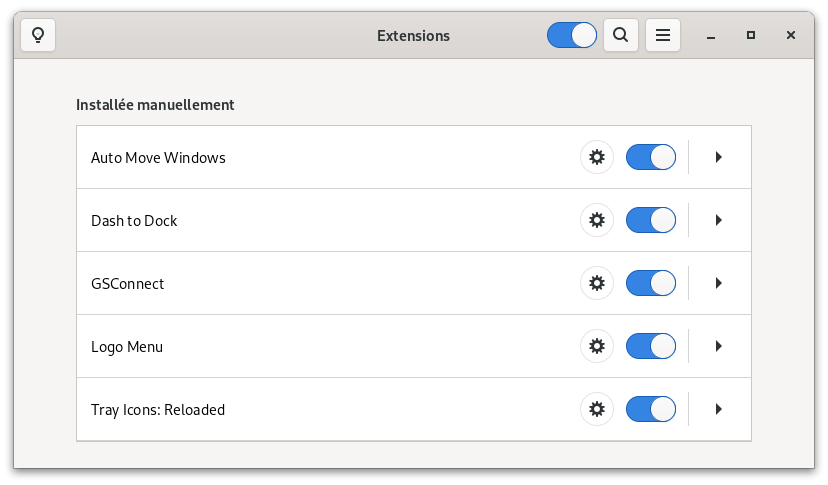Open GSConnect preferences gear icon
The height and width of the screenshot is (485, 828).
(597, 283)
